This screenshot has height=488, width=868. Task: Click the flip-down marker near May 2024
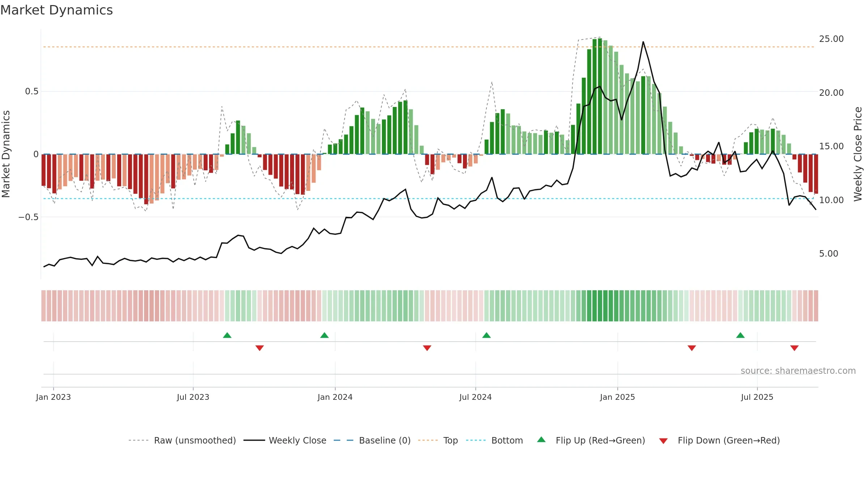(427, 348)
